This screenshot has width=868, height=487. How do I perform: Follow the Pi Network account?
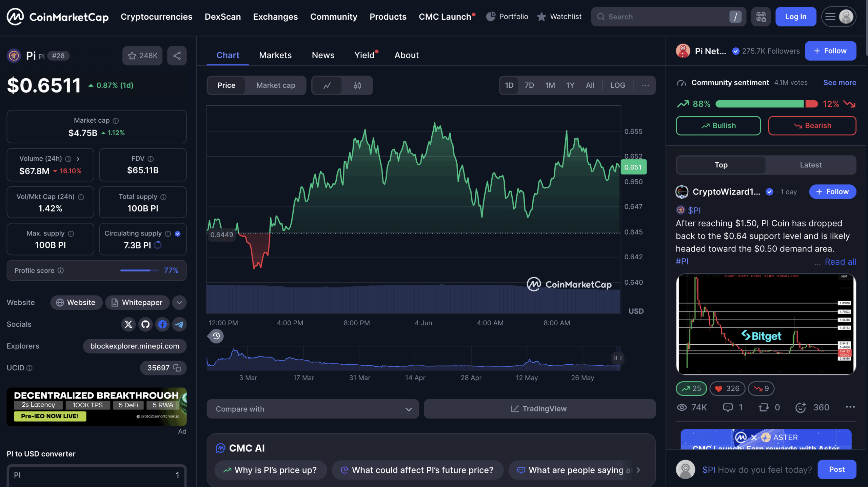tap(830, 51)
